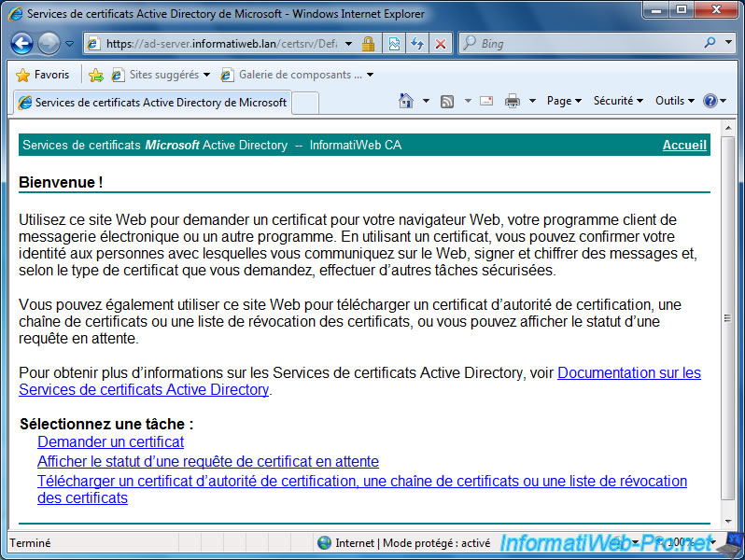The image size is (745, 560).
Task: Click the RSS feeds icon
Action: (x=446, y=101)
